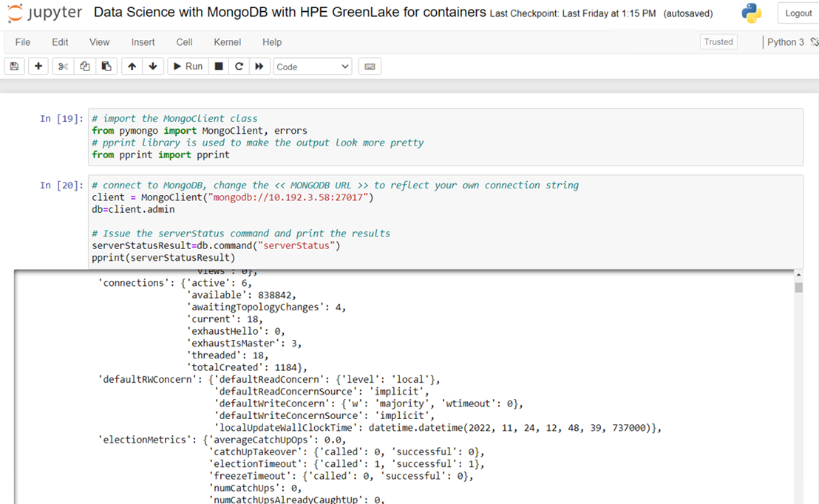The image size is (819, 504).
Task: Restart the kernel with circular arrow icon
Action: pyautogui.click(x=239, y=67)
